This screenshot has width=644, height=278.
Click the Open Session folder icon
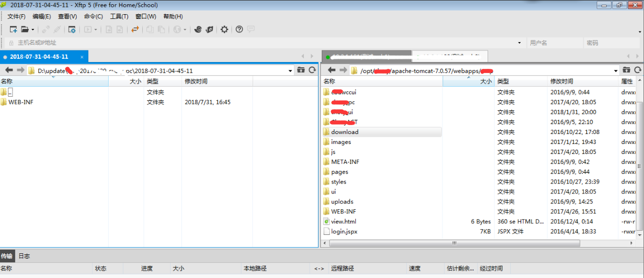[x=25, y=29]
